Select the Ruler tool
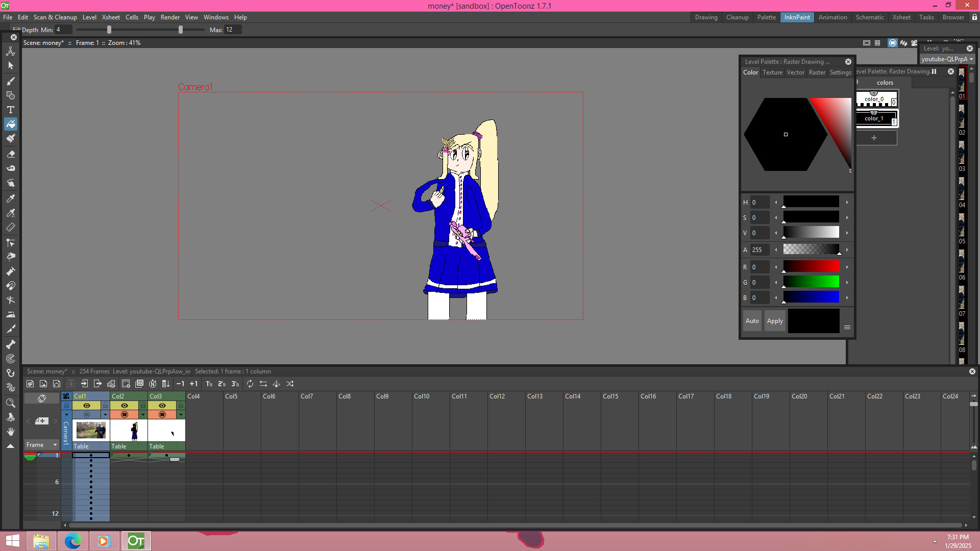 tap(10, 227)
